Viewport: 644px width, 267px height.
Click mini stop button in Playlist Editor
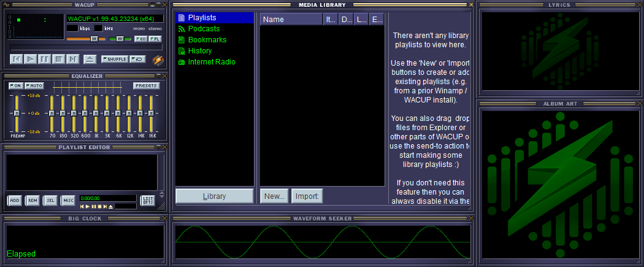(99, 206)
